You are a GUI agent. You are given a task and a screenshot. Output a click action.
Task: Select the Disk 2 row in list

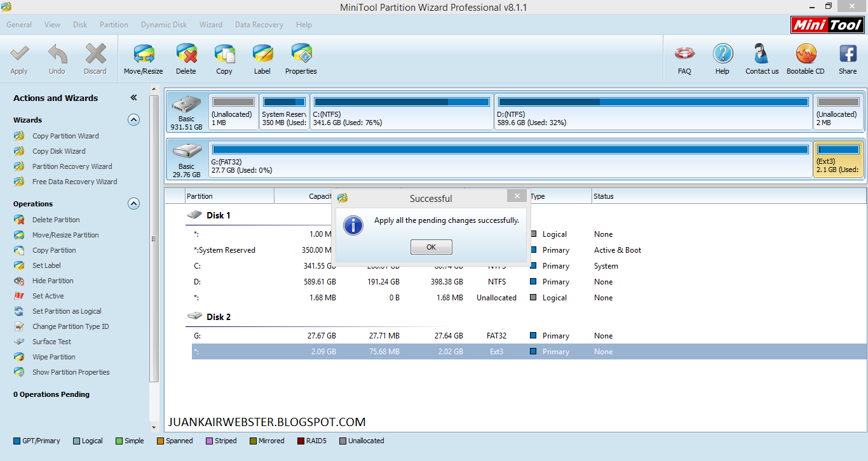coord(219,317)
